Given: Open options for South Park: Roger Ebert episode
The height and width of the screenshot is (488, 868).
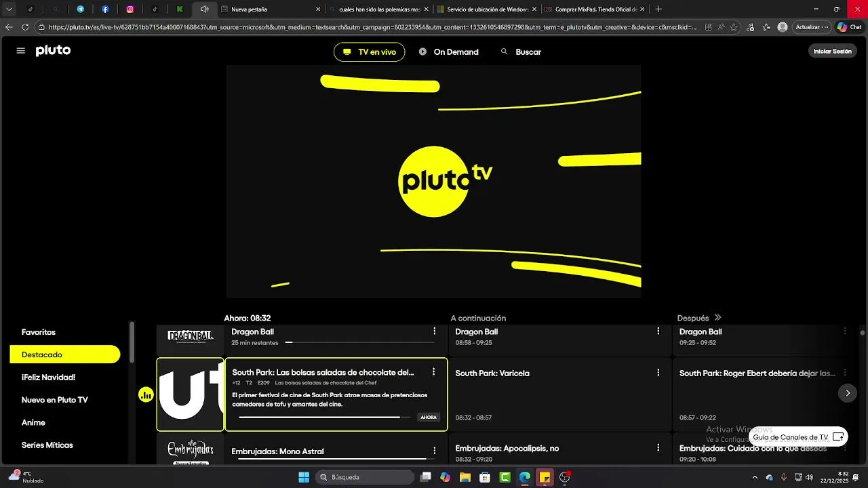Looking at the screenshot, I should [845, 373].
